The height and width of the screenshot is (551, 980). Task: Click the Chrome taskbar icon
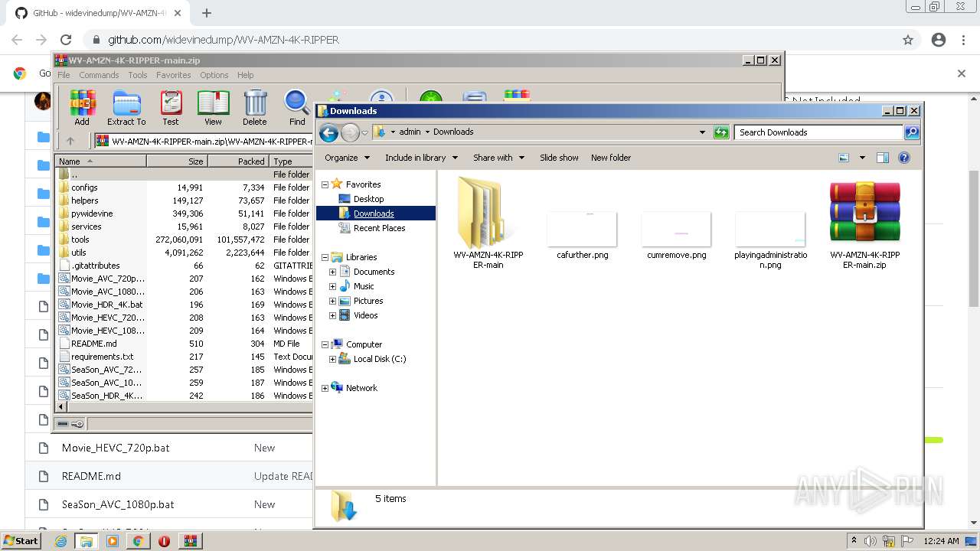pos(138,541)
